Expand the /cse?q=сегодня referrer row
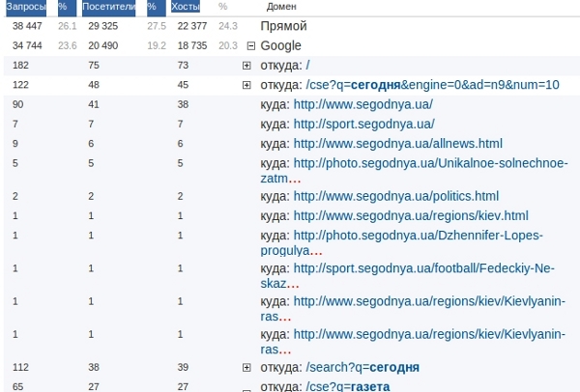This screenshot has width=580, height=392. 246,85
